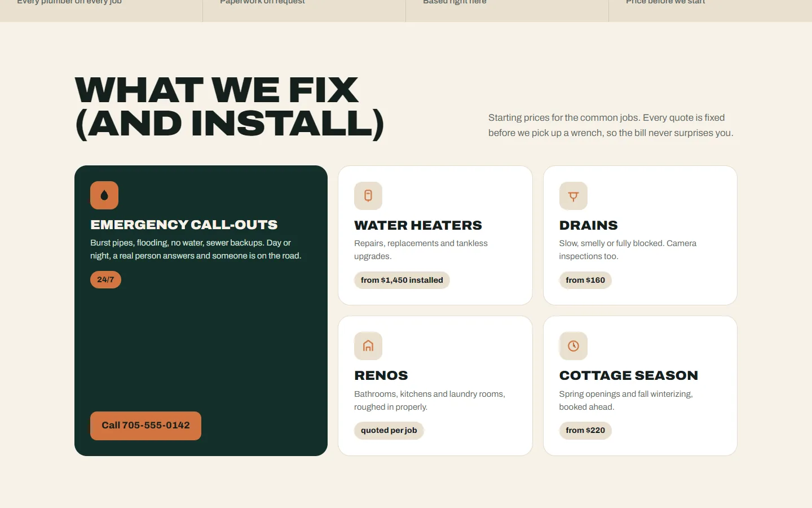Click the "Repairs, replacements and tankless upgrades" text
The height and width of the screenshot is (508, 812).
click(x=421, y=249)
